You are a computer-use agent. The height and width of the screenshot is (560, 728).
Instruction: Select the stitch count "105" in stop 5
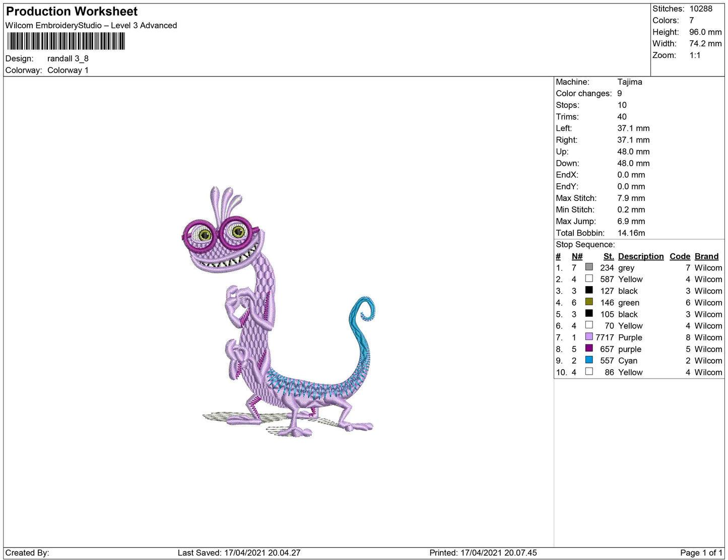coord(607,314)
